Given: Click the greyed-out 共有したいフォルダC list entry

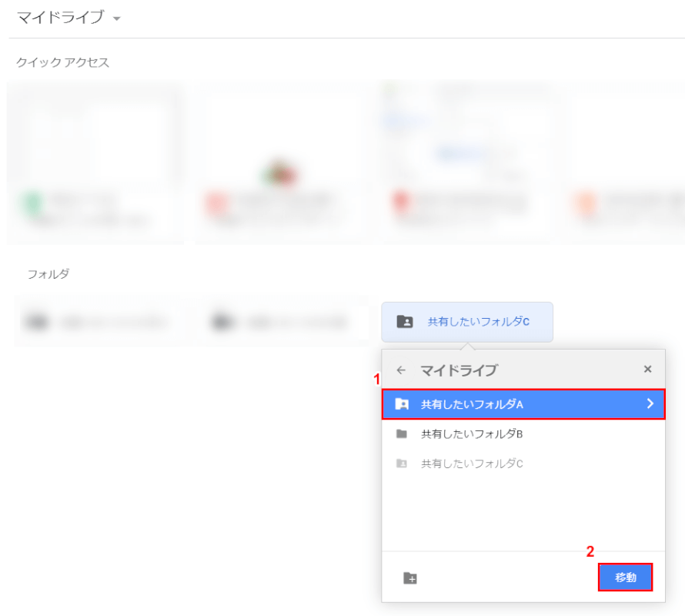Looking at the screenshot, I should click(x=472, y=464).
